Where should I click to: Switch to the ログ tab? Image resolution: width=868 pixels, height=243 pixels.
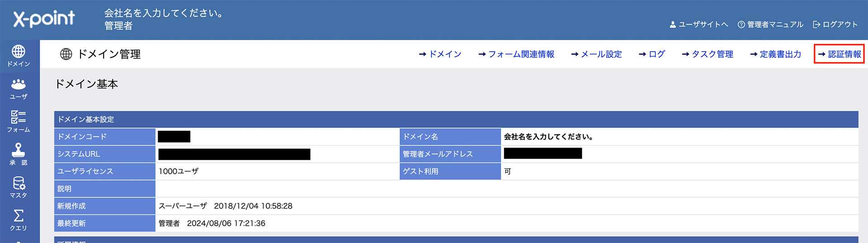(x=652, y=54)
